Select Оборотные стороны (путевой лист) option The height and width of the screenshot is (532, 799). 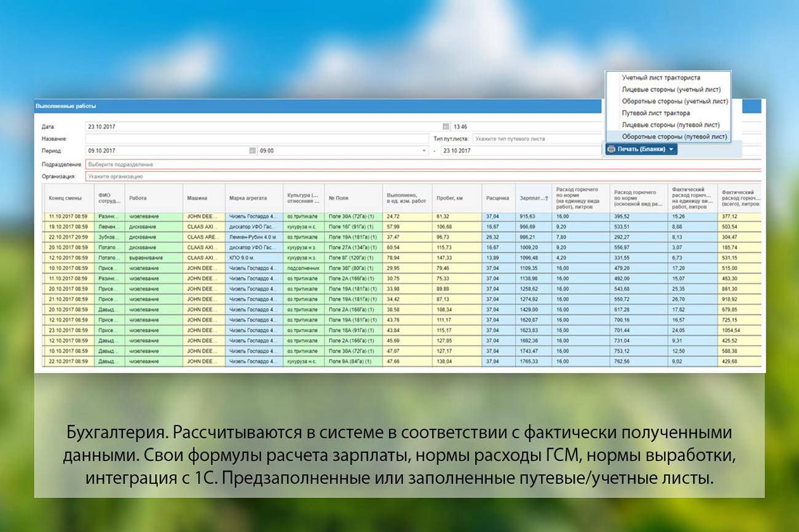pos(674,136)
